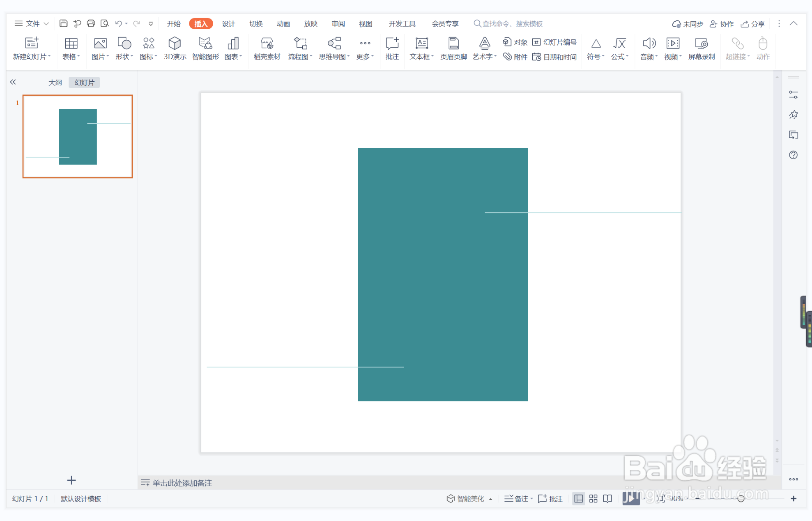Insert a 批注 comment from ribbon
Viewport: 812px width, 521px height.
coord(392,48)
